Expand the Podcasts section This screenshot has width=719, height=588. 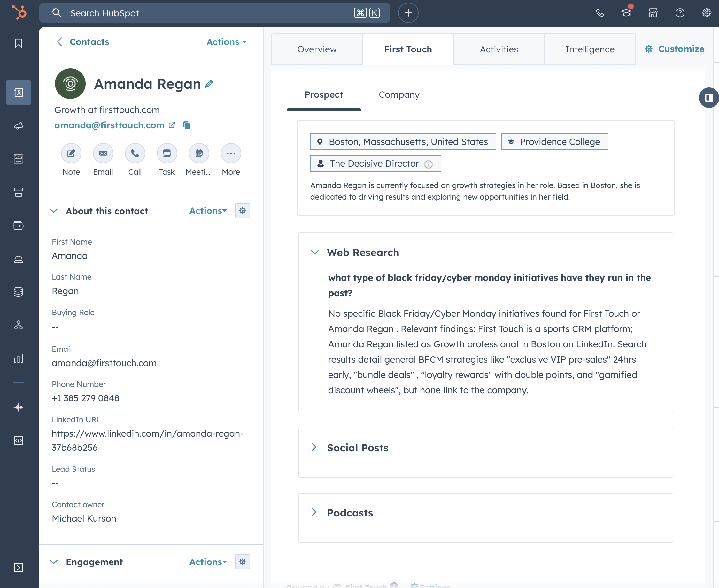[314, 512]
